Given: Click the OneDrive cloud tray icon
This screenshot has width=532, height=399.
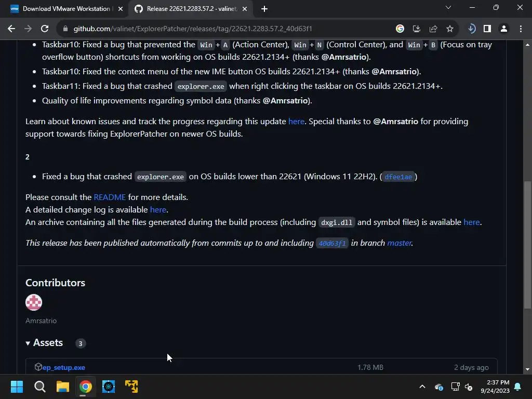Looking at the screenshot, I should [x=439, y=387].
